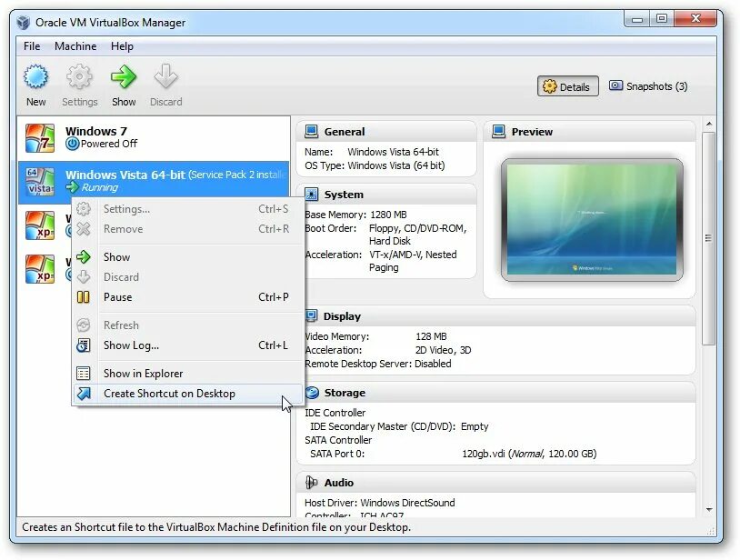The width and height of the screenshot is (740, 560).
Task: Click the Windows Vista 64-bit VM icon
Action: [x=40, y=182]
